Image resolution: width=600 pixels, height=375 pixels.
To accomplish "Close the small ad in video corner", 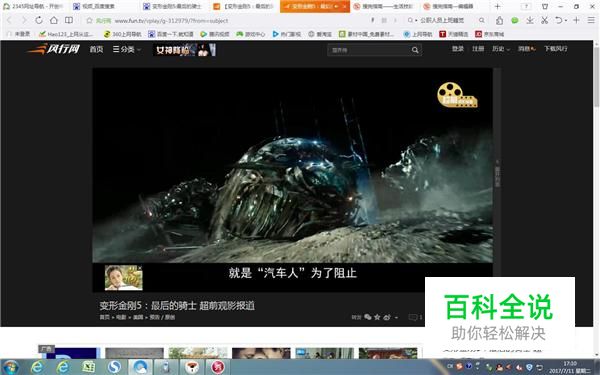I will click(140, 268).
